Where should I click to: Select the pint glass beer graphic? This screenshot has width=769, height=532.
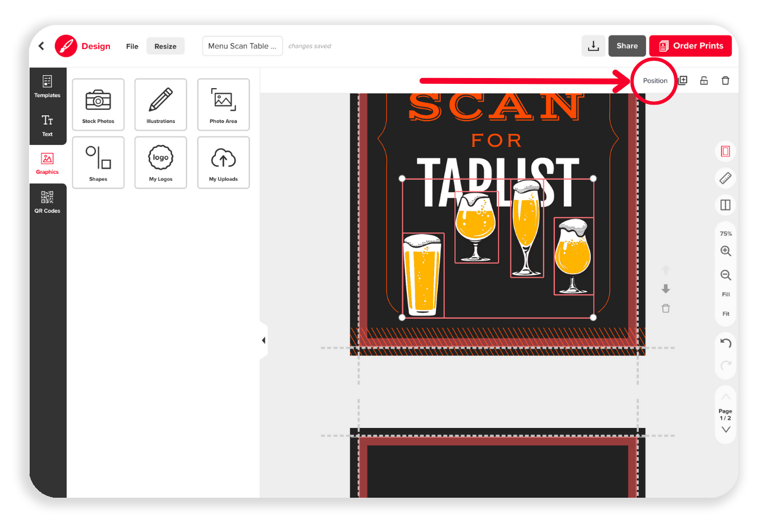(x=423, y=275)
